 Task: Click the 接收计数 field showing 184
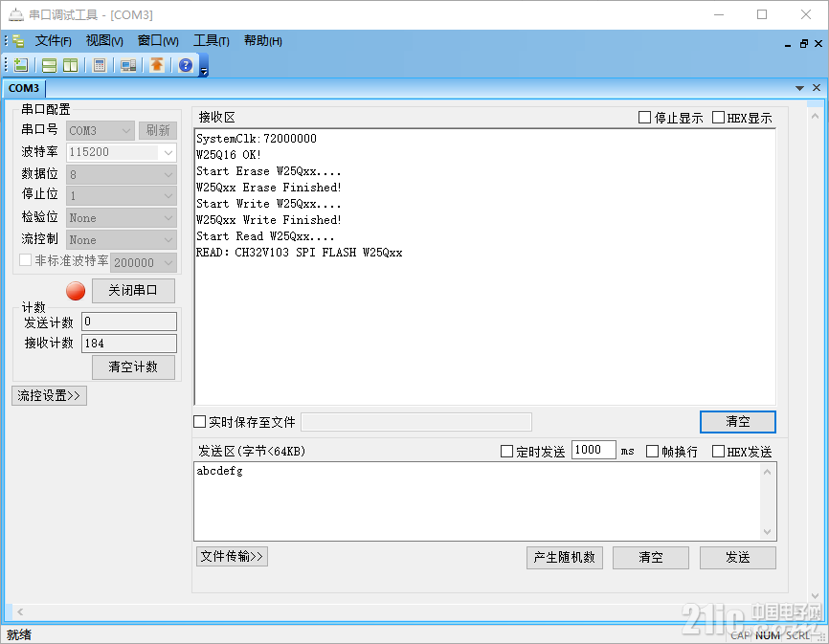129,344
